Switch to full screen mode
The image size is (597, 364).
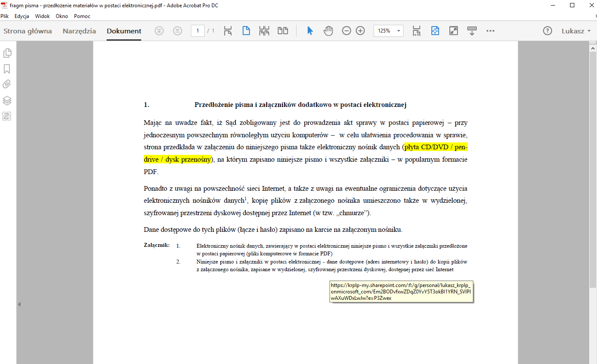tap(454, 31)
